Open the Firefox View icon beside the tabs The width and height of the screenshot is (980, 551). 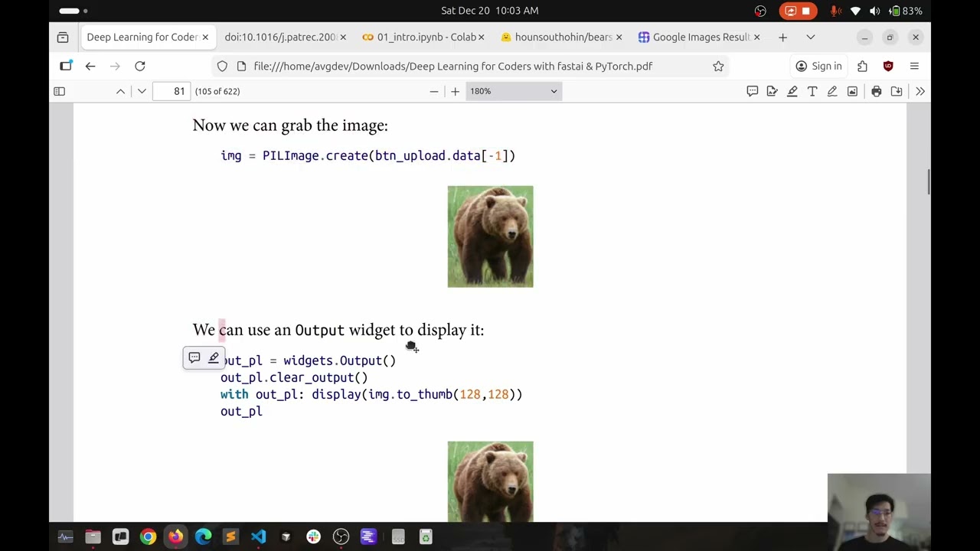[x=63, y=37]
